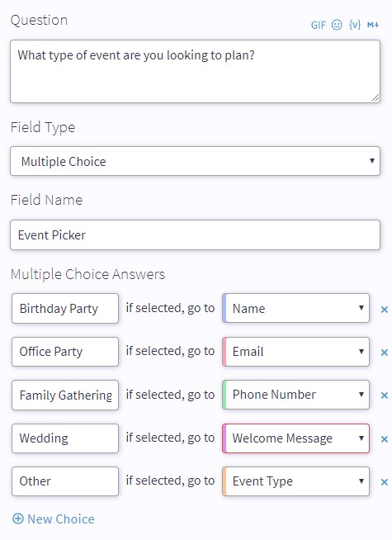Add a New Choice
Image resolution: width=392 pixels, height=540 pixels.
pos(54,519)
